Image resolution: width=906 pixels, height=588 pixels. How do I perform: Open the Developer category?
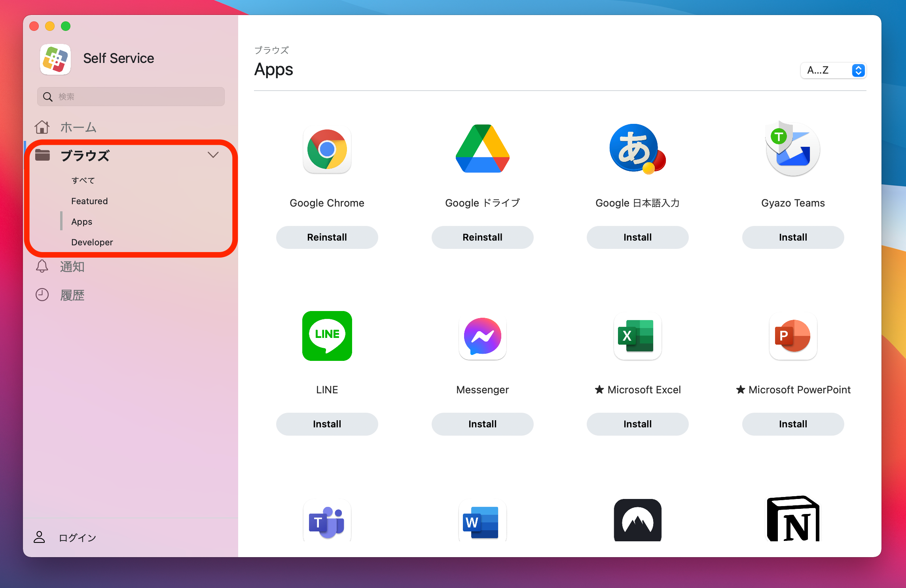coord(92,242)
